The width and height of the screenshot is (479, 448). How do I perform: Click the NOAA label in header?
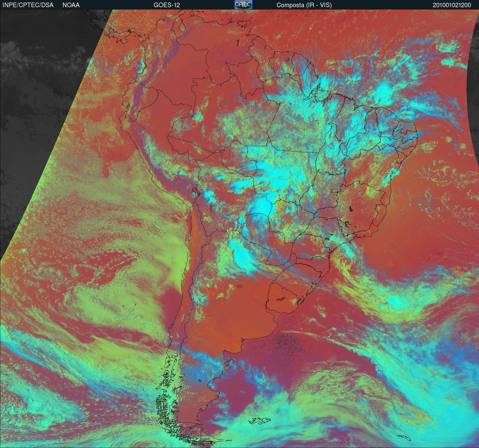tap(71, 5)
